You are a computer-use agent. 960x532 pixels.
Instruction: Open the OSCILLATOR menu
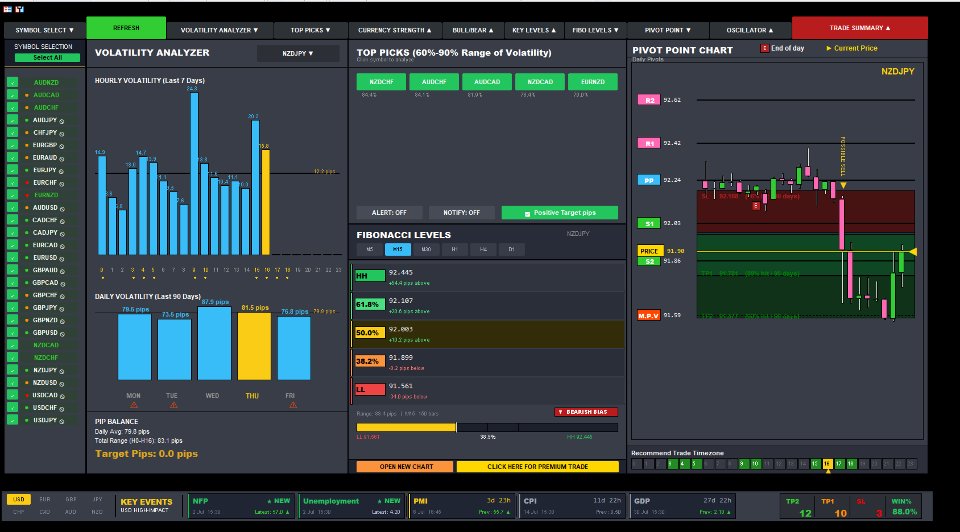tap(749, 30)
